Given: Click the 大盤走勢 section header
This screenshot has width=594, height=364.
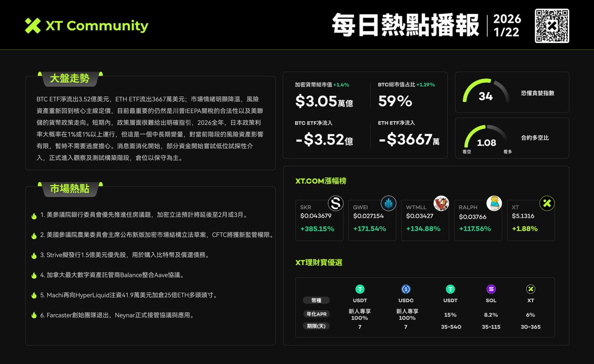Looking at the screenshot, I should click(70, 78).
